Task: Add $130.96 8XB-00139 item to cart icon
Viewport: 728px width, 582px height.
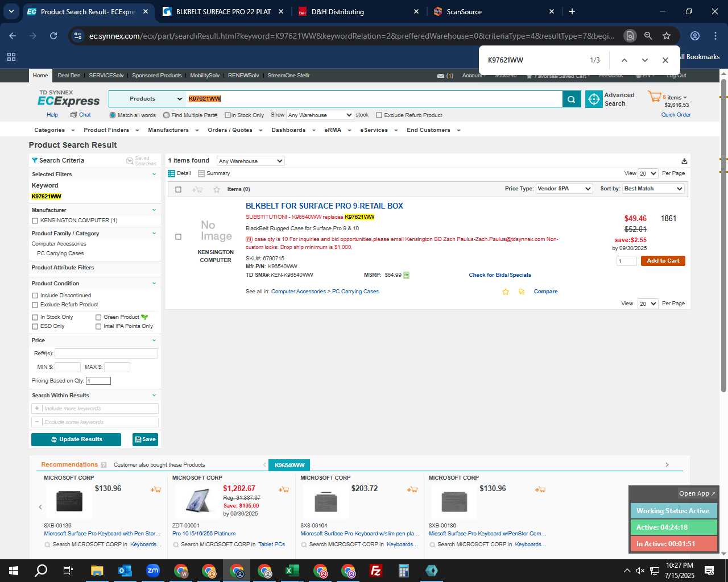Action: point(155,489)
